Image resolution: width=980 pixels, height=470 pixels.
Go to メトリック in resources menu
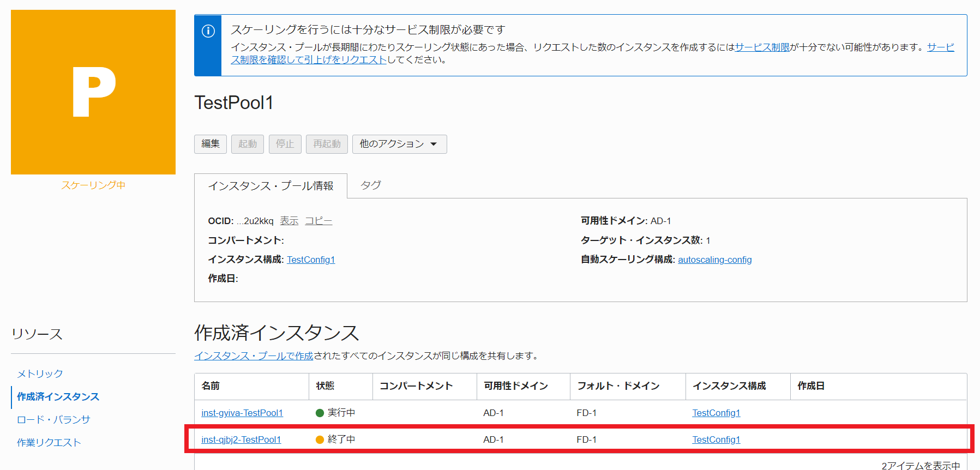[x=40, y=373]
